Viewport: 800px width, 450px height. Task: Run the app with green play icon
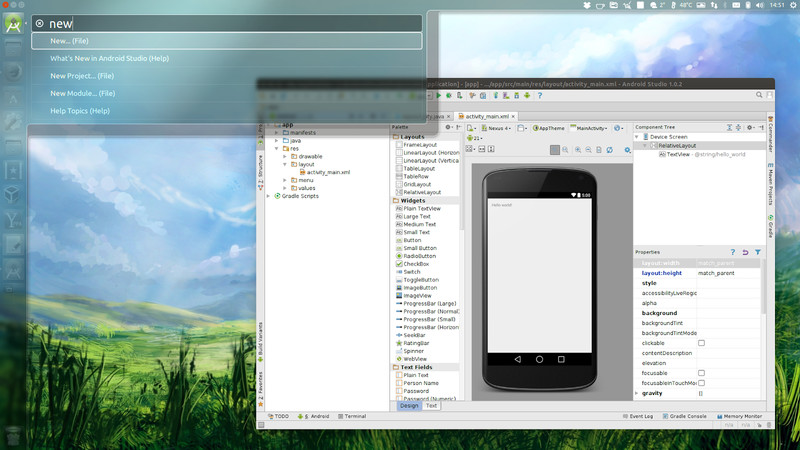(x=438, y=95)
